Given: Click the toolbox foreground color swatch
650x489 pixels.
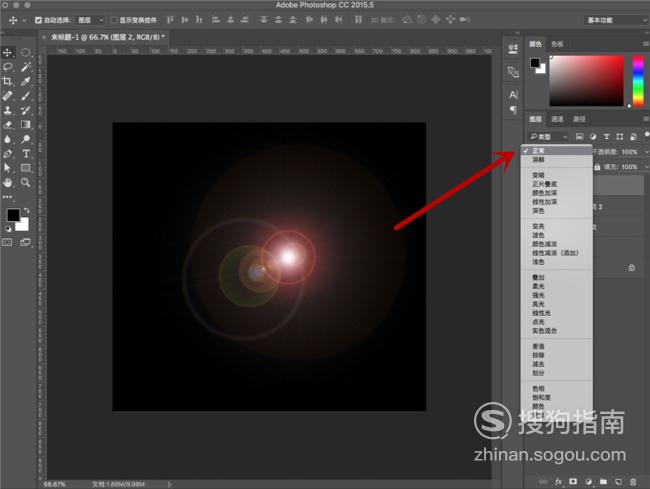Looking at the screenshot, I should (x=13, y=215).
